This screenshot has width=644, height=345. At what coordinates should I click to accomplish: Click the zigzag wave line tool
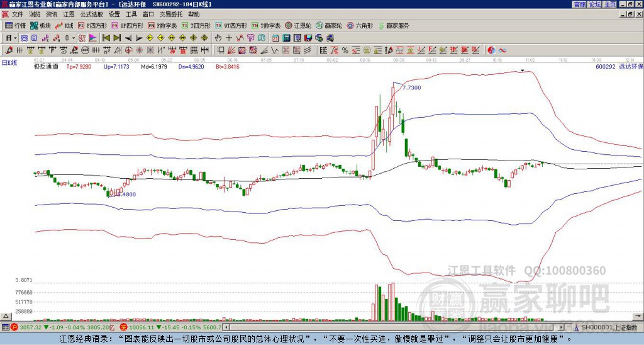pos(275,50)
